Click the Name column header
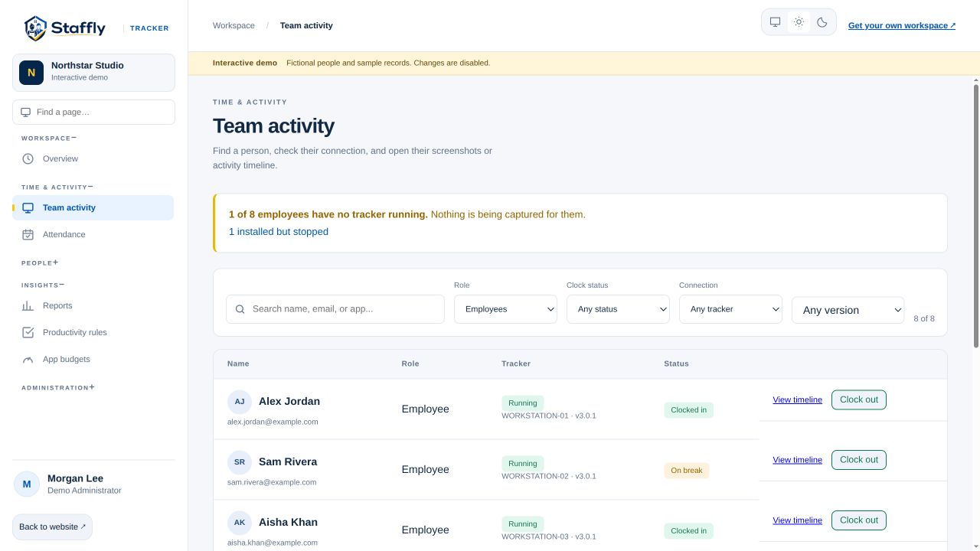This screenshot has height=551, width=980. point(238,364)
